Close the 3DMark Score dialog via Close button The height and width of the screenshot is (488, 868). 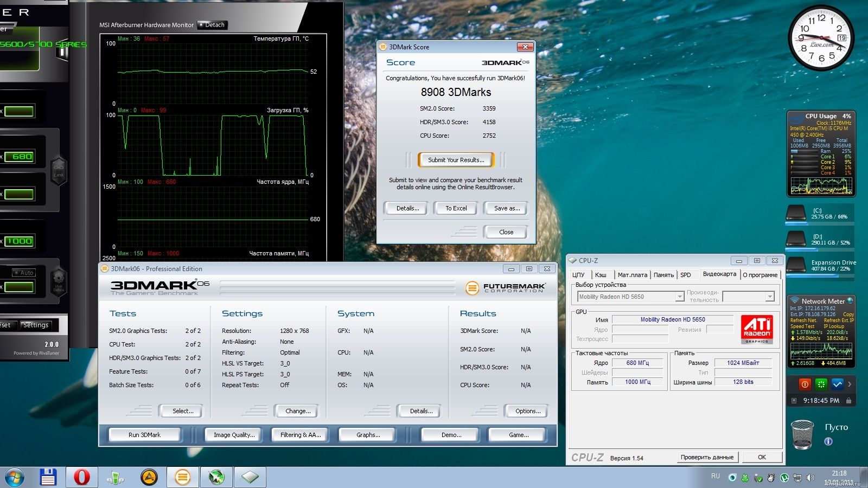[506, 232]
